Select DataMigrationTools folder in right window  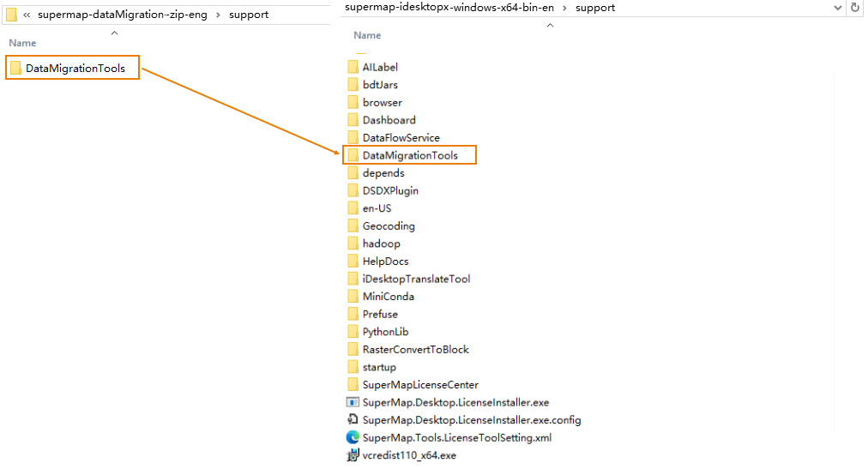click(x=410, y=155)
